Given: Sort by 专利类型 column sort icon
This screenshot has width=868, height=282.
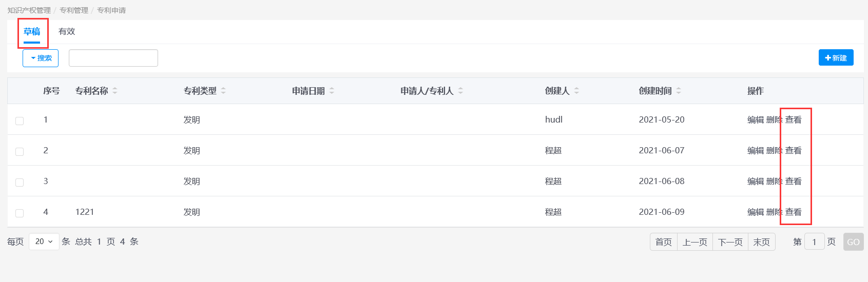Looking at the screenshot, I should click(x=223, y=91).
